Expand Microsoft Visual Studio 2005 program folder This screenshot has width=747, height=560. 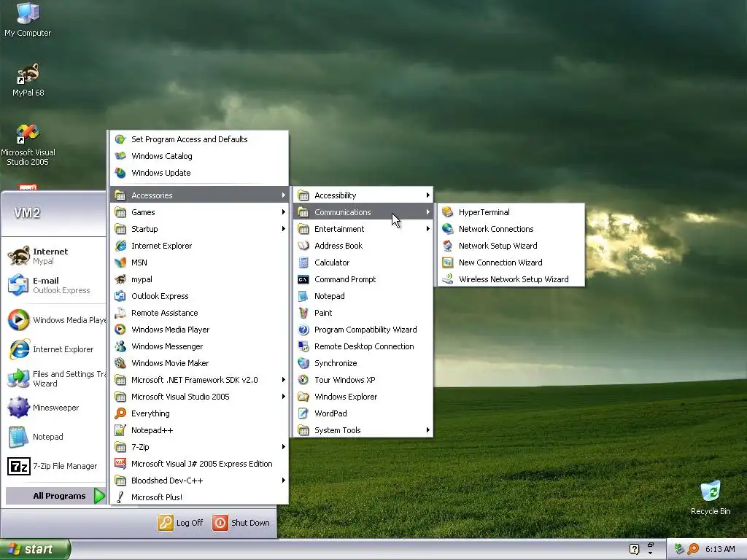(199, 397)
